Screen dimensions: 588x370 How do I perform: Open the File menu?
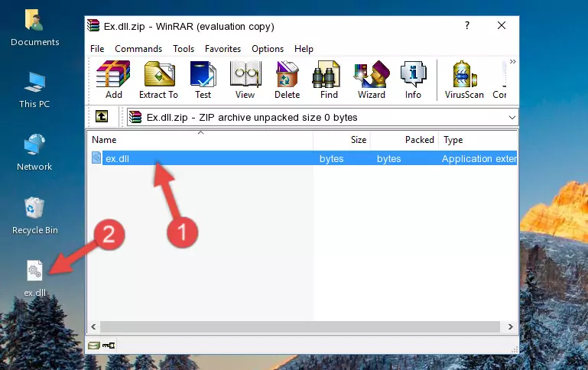[x=97, y=49]
